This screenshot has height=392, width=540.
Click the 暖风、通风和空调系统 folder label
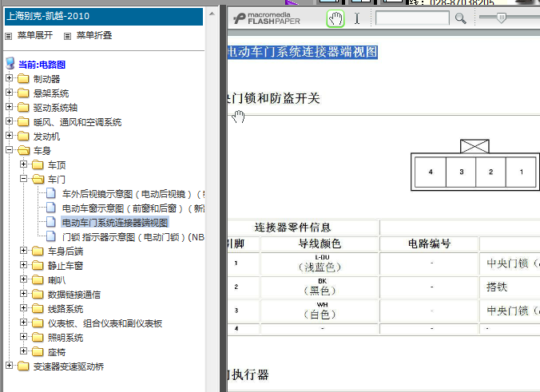[77, 122]
